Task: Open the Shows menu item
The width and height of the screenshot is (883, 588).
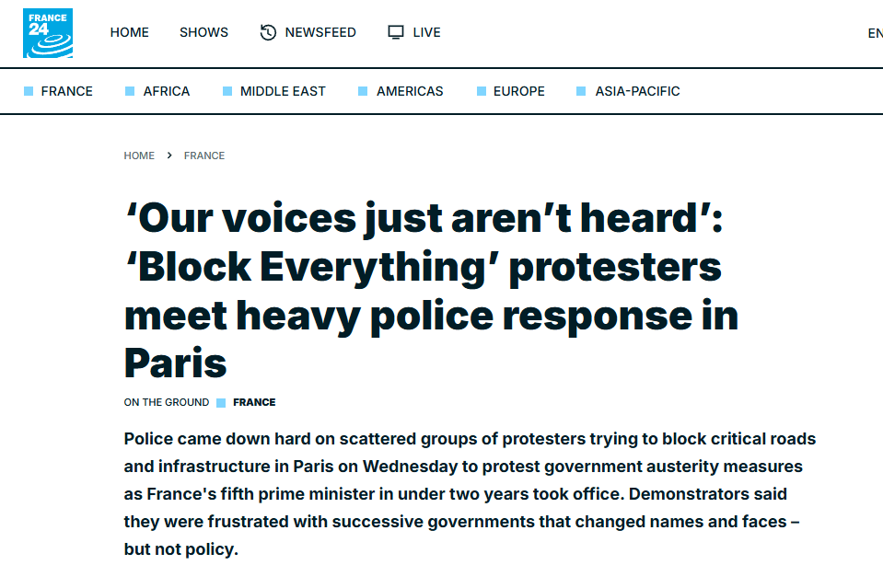Action: 203,32
